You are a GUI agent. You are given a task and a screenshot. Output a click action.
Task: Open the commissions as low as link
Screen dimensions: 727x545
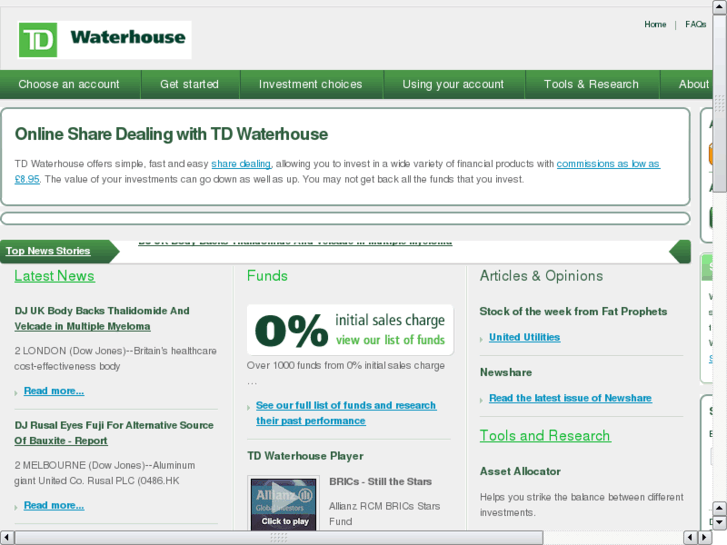pos(608,164)
